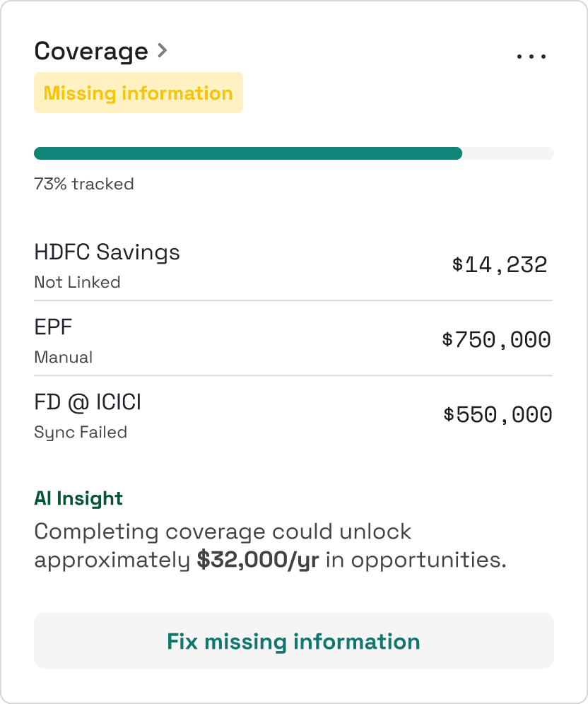Screen dimensions: 588x704
Task: Open the three-dot more options menu
Action: click(x=531, y=56)
